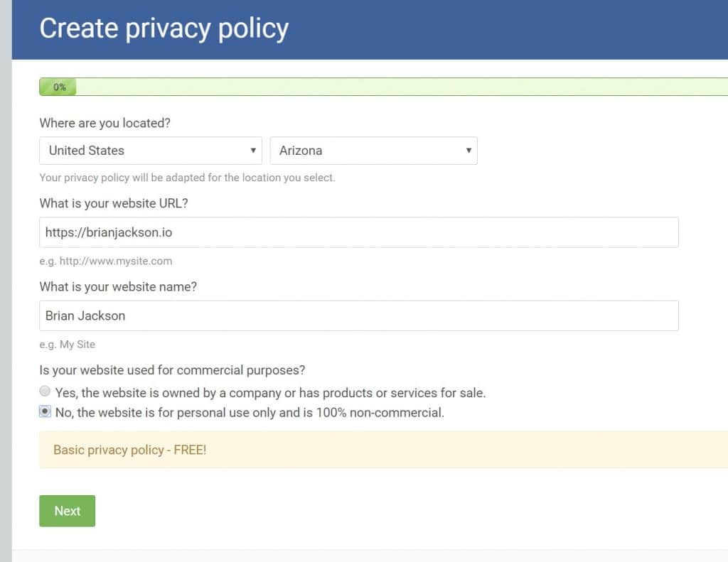
Task: Open the country selection dropdown
Action: pos(150,151)
